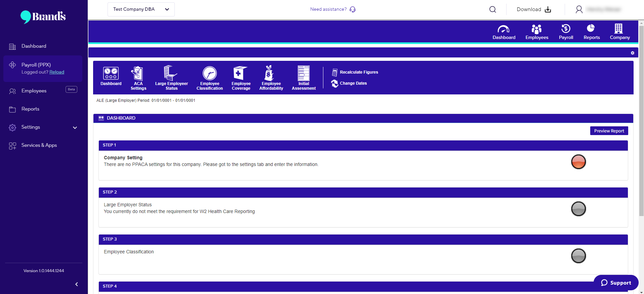
Task: Open the Company building icon
Action: [619, 28]
